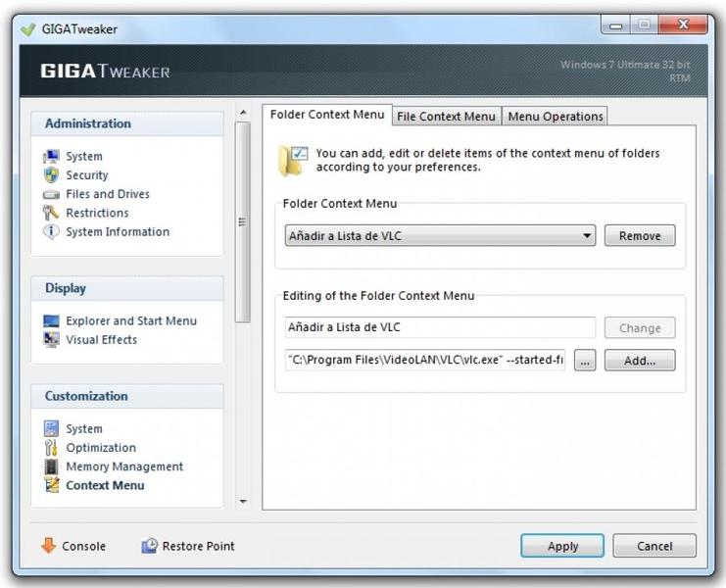Click the Display section header
The image size is (726, 588).
tap(127, 288)
